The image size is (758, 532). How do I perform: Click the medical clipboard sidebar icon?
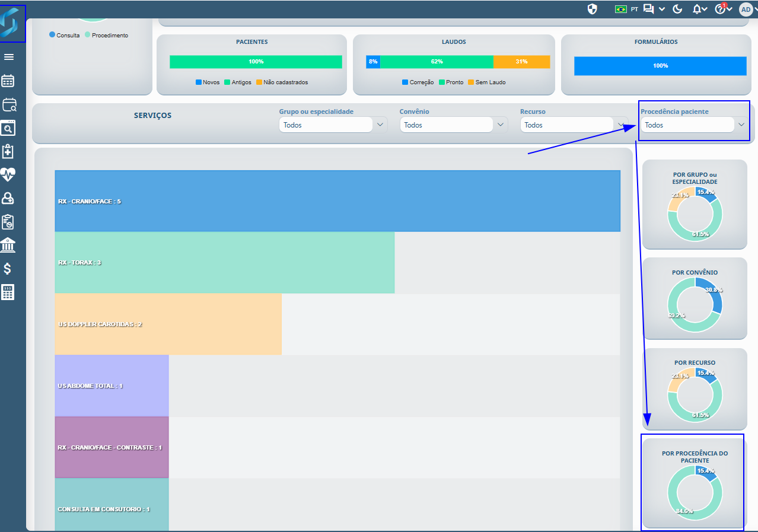(8, 151)
